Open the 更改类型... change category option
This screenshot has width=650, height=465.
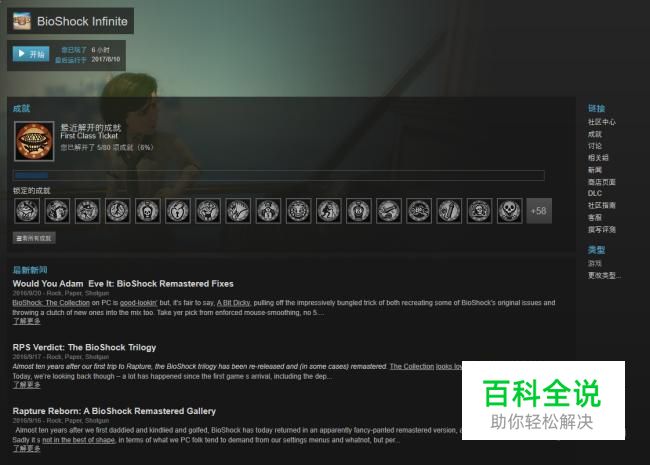tap(604, 275)
